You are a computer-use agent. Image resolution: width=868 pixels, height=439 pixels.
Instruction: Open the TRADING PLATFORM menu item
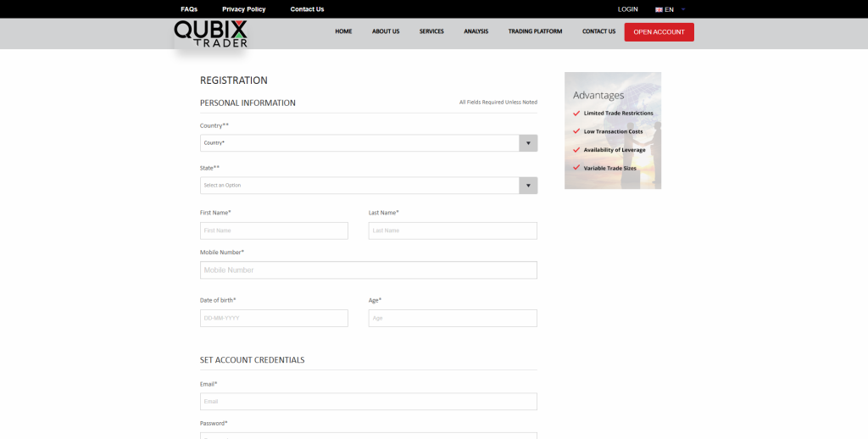point(535,31)
